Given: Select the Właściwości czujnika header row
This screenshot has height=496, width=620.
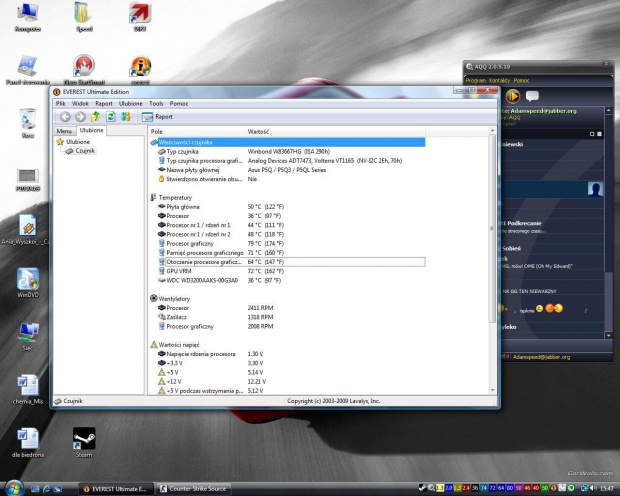Looking at the screenshot, I should pos(287,142).
